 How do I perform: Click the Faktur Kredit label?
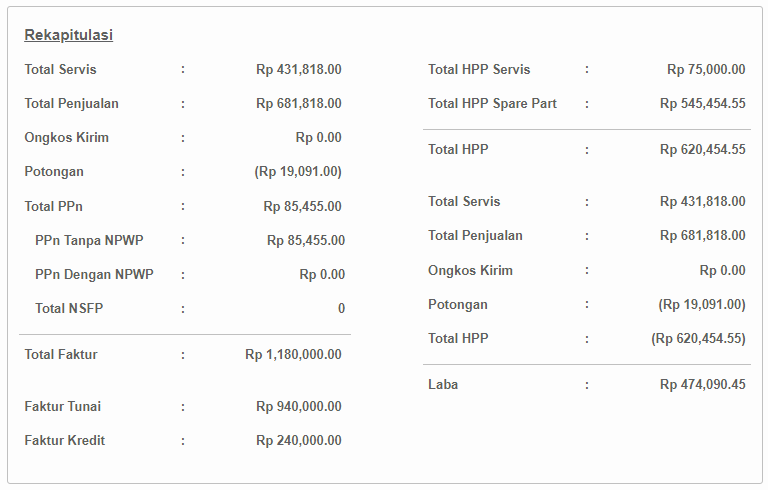[65, 440]
